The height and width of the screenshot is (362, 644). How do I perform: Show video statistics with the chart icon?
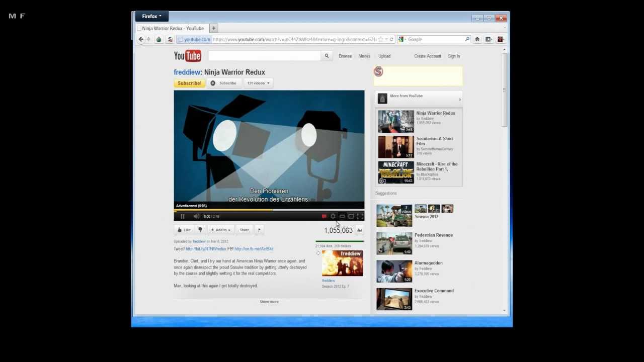click(360, 230)
